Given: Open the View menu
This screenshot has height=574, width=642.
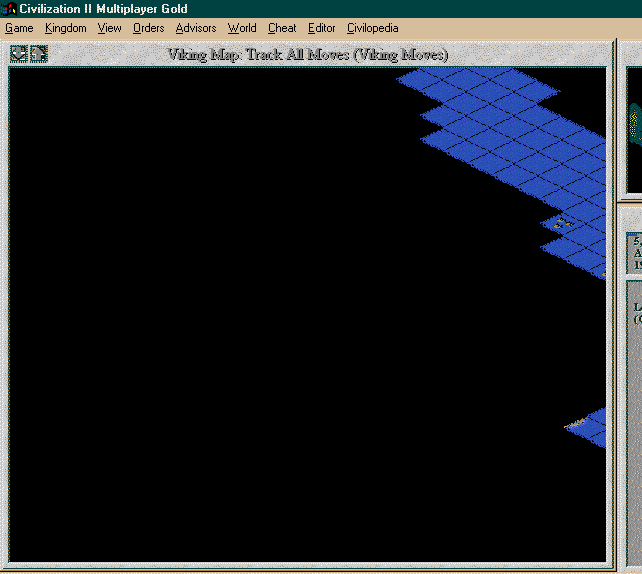Looking at the screenshot, I should (109, 28).
